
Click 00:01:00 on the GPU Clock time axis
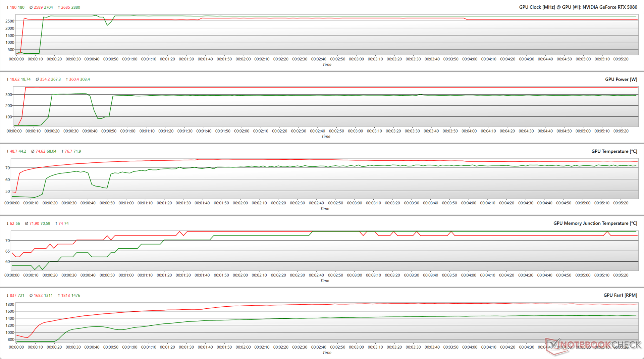[x=129, y=59]
